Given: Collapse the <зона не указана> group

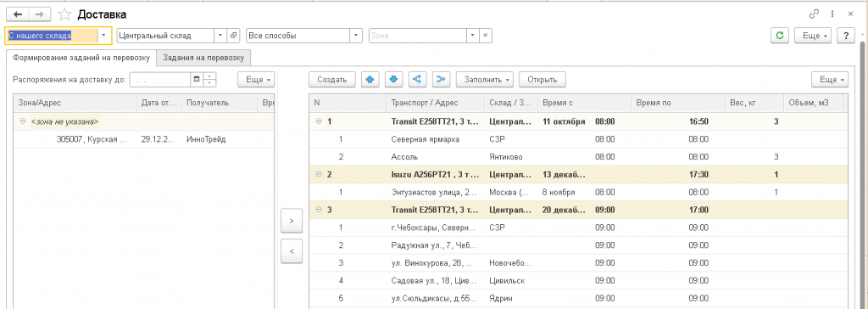Looking at the screenshot, I should 22,121.
